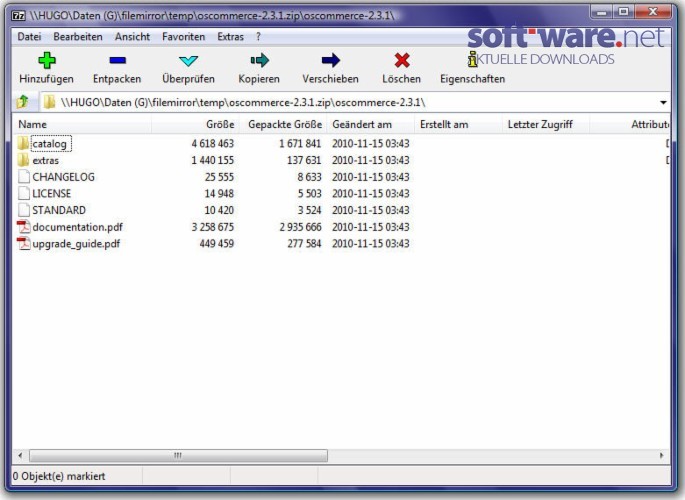
Task: Select the documentation.pdf PDF icon
Action: [24, 227]
